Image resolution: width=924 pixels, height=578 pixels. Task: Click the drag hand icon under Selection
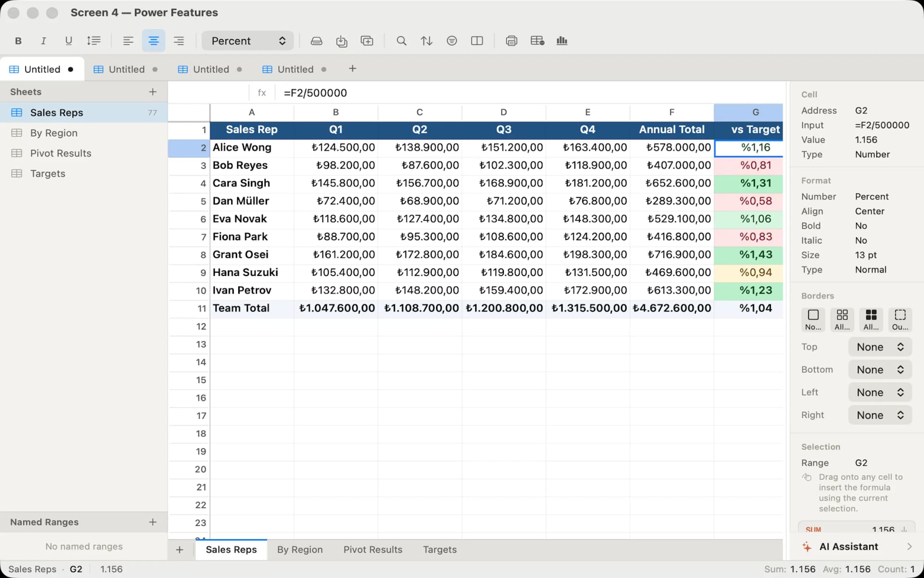pyautogui.click(x=807, y=477)
